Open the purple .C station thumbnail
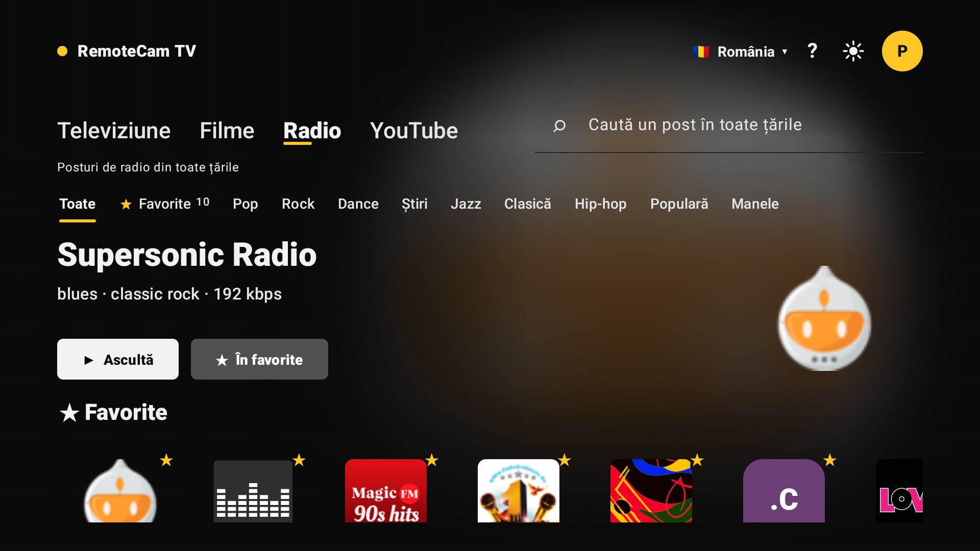The width and height of the screenshot is (980, 551). coord(784,491)
